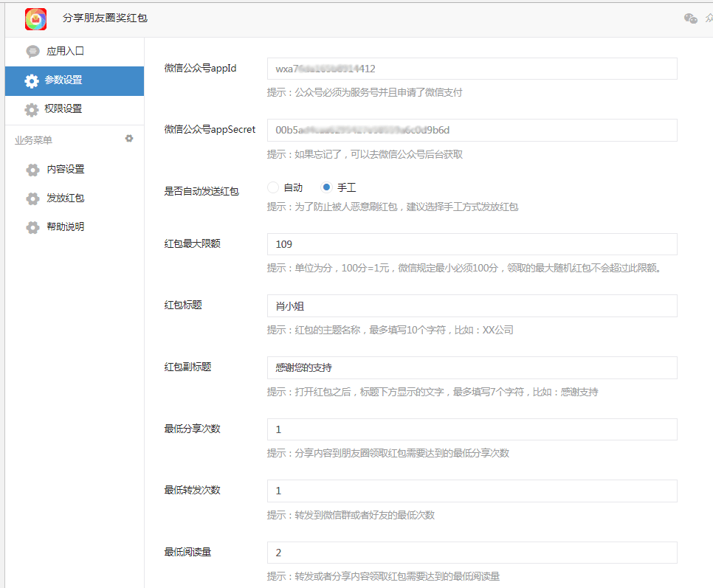Click the 微信公众号appId input field

tap(472, 69)
